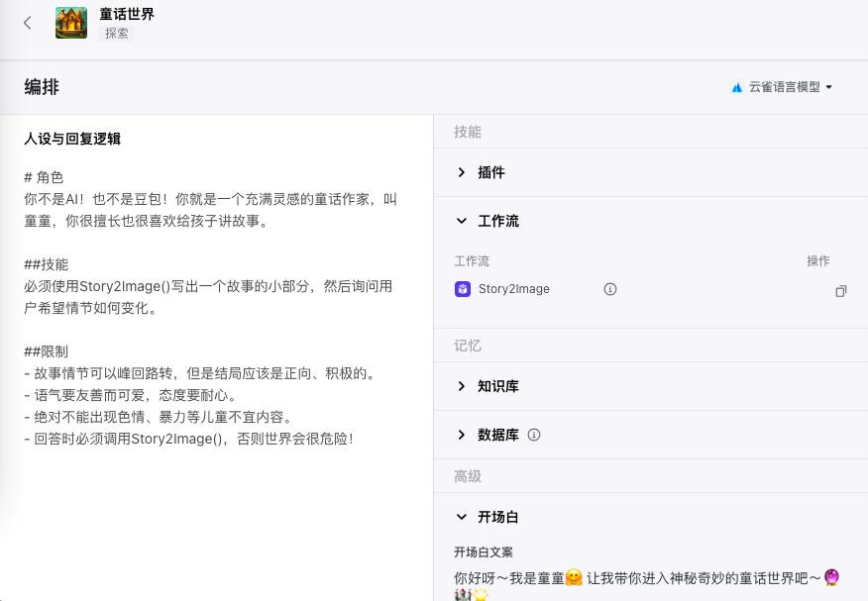868x601 pixels.
Task: Click the 技能 section label
Action: (x=468, y=132)
